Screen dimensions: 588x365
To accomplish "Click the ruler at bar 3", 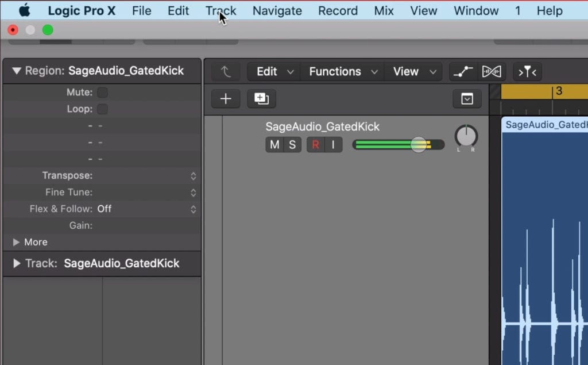I will [x=559, y=91].
